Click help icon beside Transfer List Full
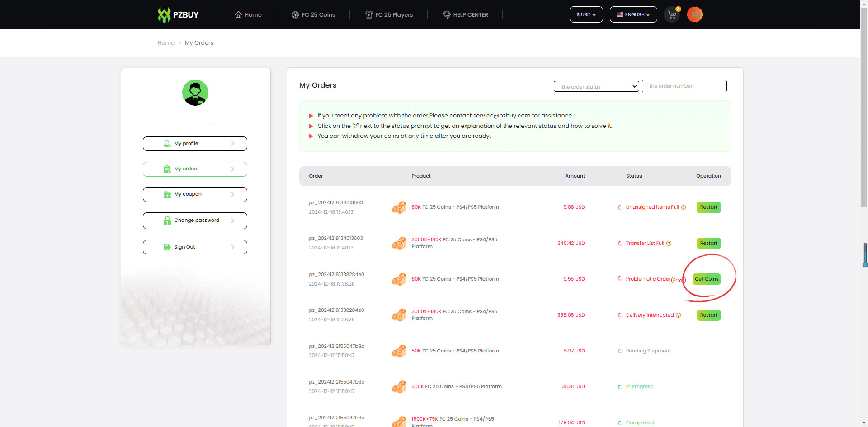This screenshot has width=868, height=427. click(669, 244)
